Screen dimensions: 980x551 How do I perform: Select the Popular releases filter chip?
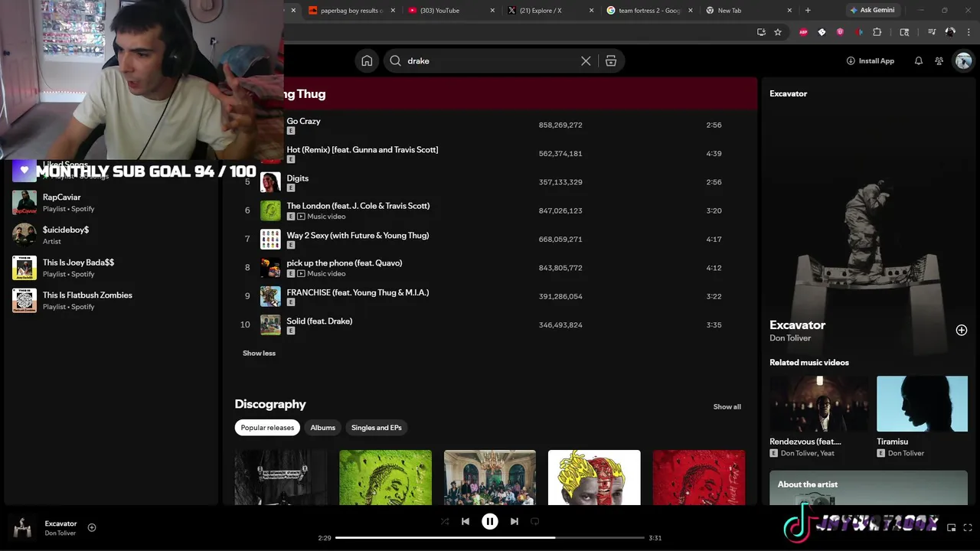[267, 428]
